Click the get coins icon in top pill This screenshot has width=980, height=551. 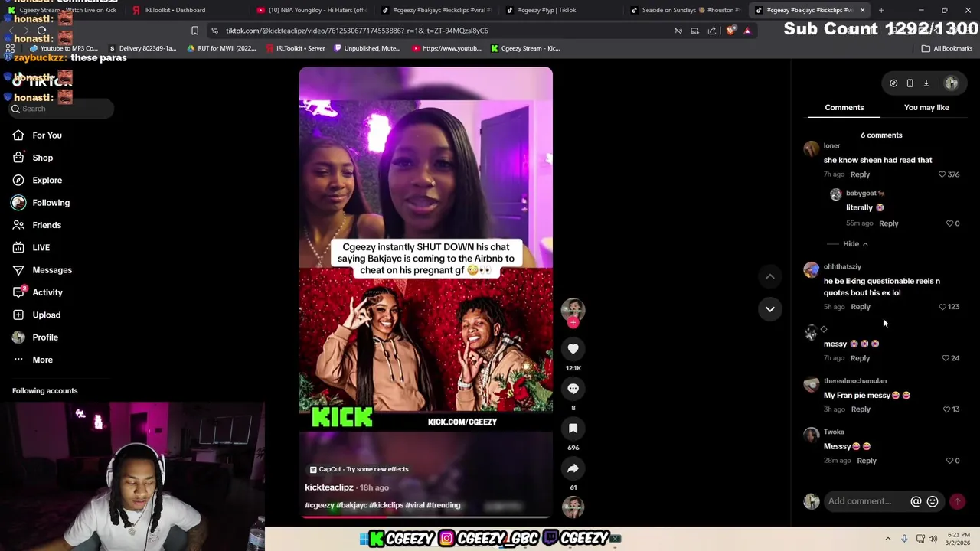pyautogui.click(x=893, y=83)
